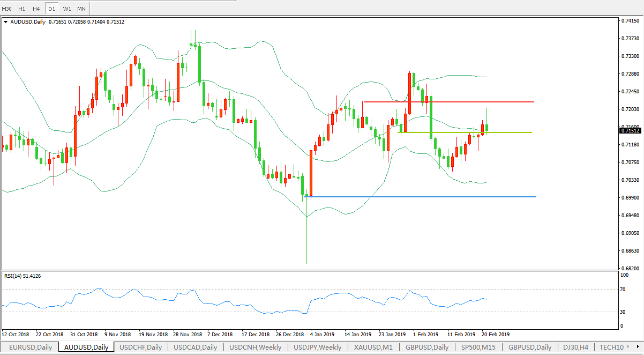
Task: Click the active D1 timeframe button
Action: coord(51,9)
